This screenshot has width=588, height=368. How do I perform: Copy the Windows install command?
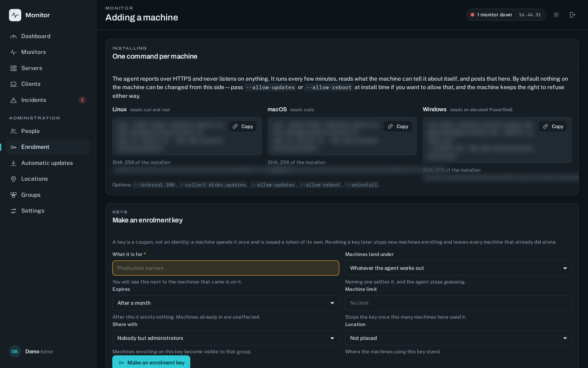click(553, 126)
